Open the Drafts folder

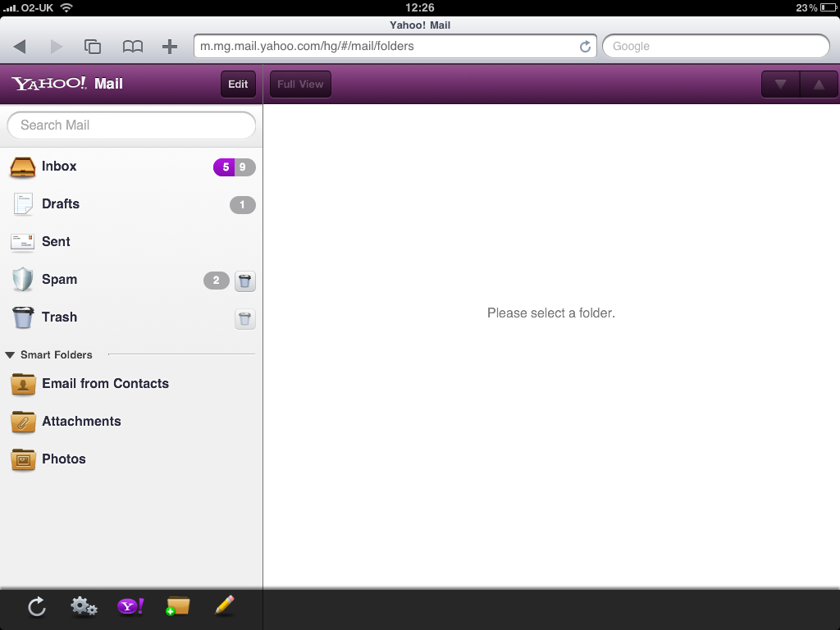(131, 204)
